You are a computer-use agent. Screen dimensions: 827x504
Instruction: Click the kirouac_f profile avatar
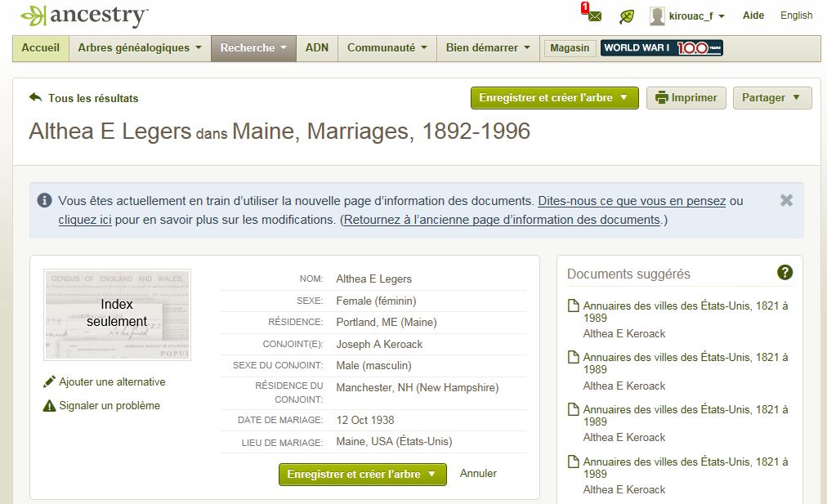click(x=657, y=16)
